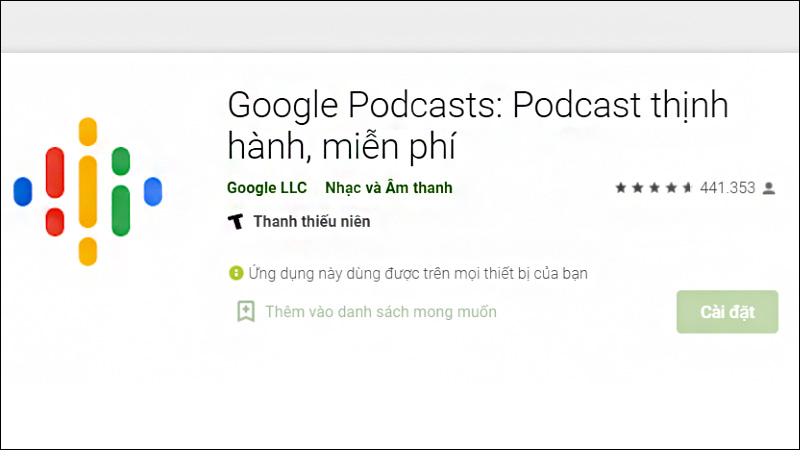
Task: Click the star rating display
Action: point(654,188)
